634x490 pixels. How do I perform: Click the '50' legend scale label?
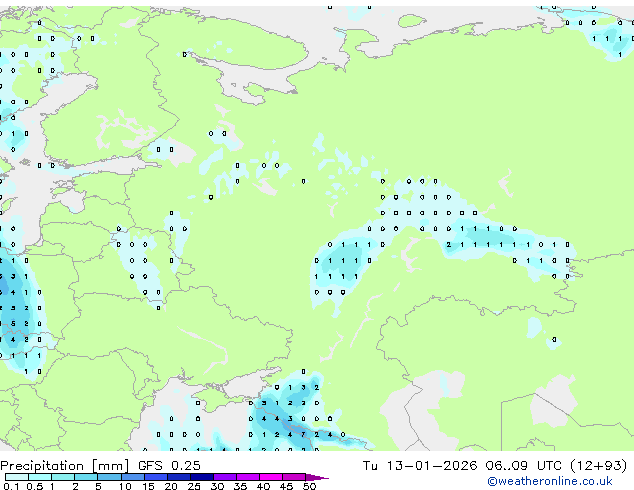click(309, 486)
